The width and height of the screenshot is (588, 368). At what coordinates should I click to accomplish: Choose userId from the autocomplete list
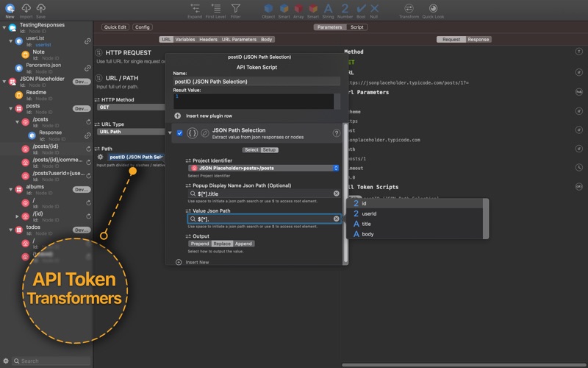click(415, 213)
